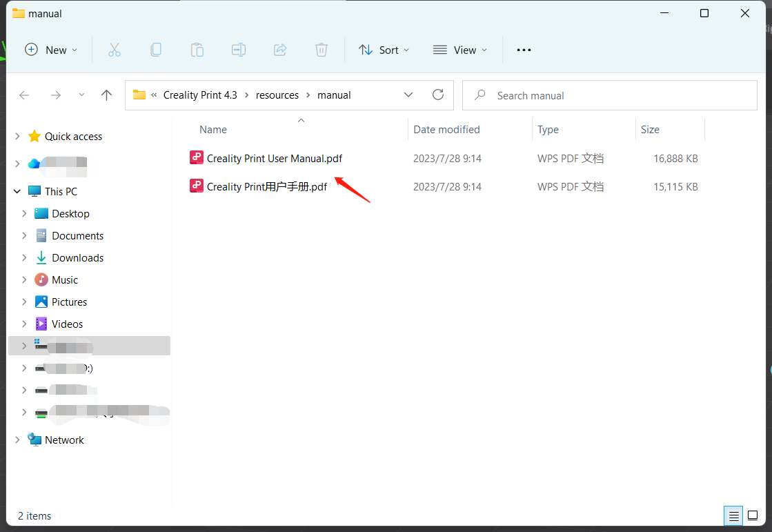
Task: Sort by Type column header
Action: (x=548, y=130)
